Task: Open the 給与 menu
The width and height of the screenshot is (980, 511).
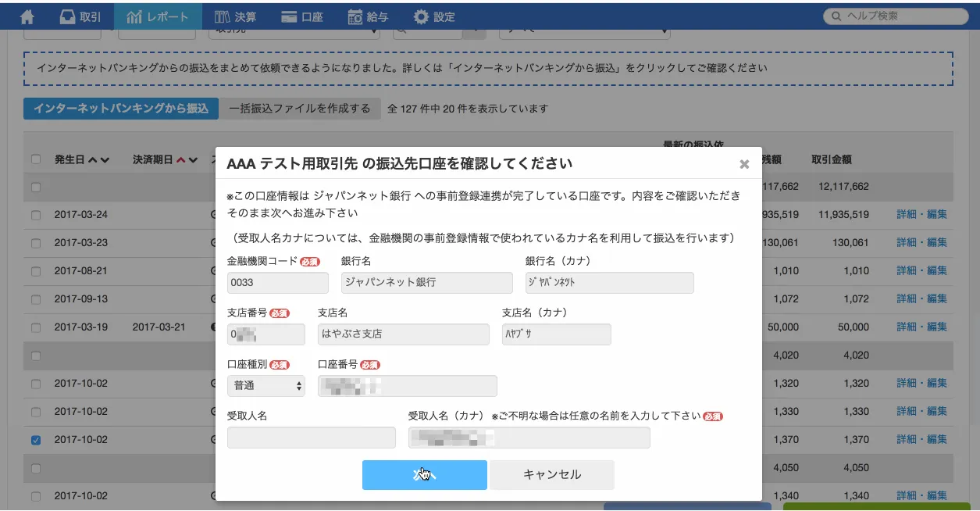Action: pyautogui.click(x=369, y=16)
